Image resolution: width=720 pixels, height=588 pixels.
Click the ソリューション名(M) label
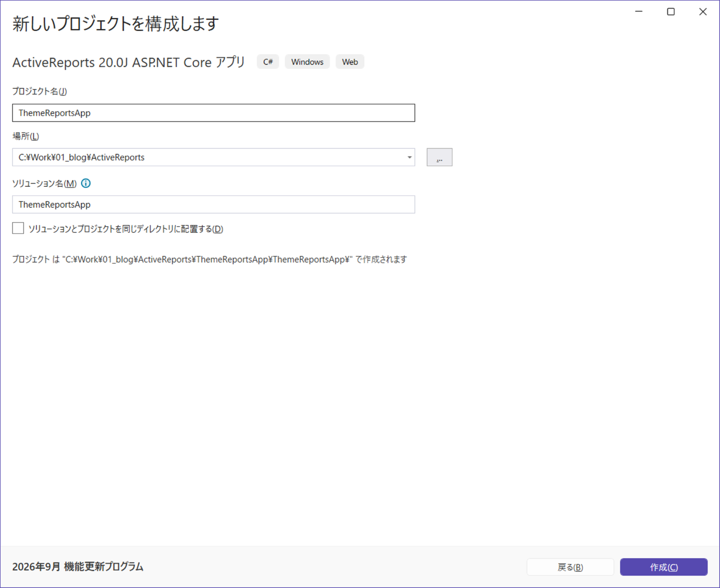45,184
